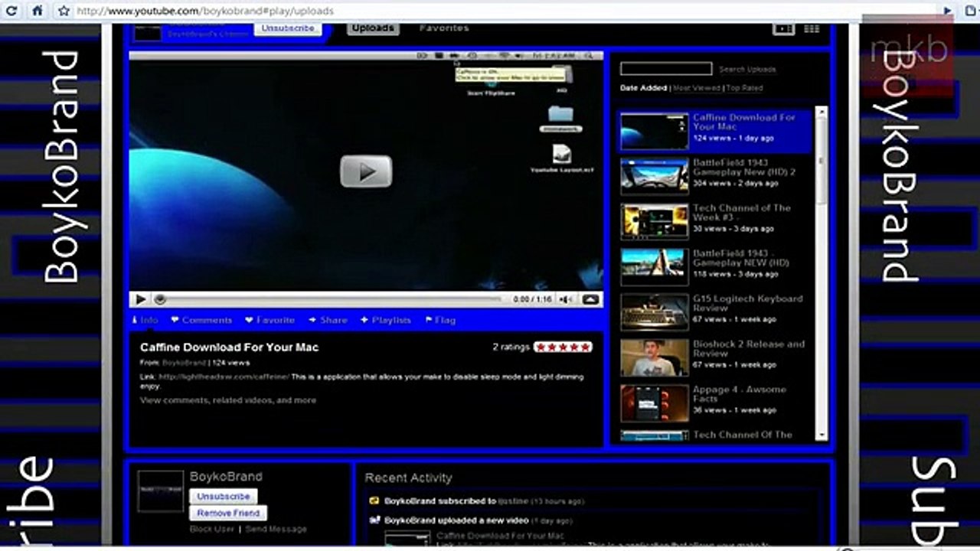The image size is (980, 551).
Task: Click 'Tech Channel of The Week #3 -' title
Action: 742,213
